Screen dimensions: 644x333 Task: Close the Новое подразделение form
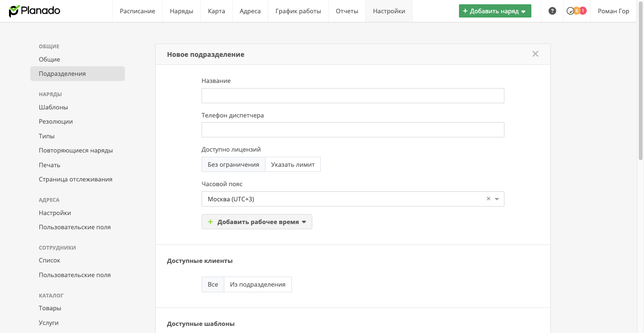[535, 54]
